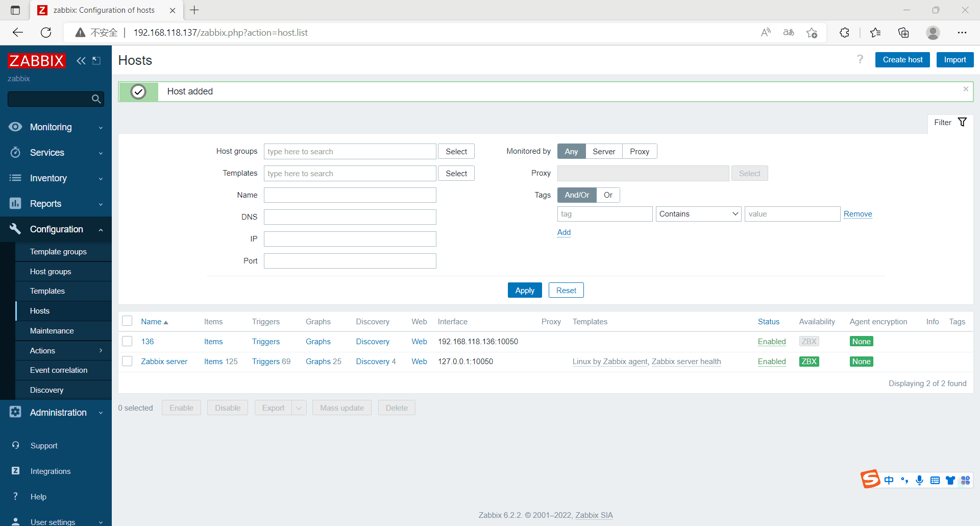Click the Help question mark icon in sidebar
Viewport: 980px width, 526px height.
(x=15, y=496)
